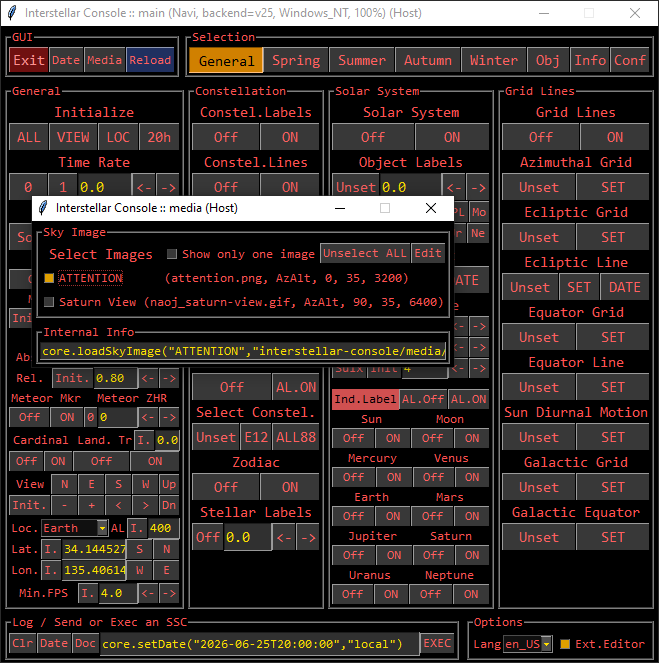Click the Internal Info loadSkyImage field
Image resolution: width=659 pixels, height=663 pixels.
point(243,351)
